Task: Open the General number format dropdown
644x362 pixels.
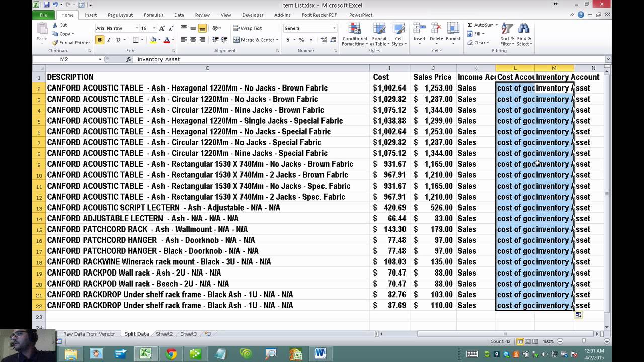Action: point(334,28)
